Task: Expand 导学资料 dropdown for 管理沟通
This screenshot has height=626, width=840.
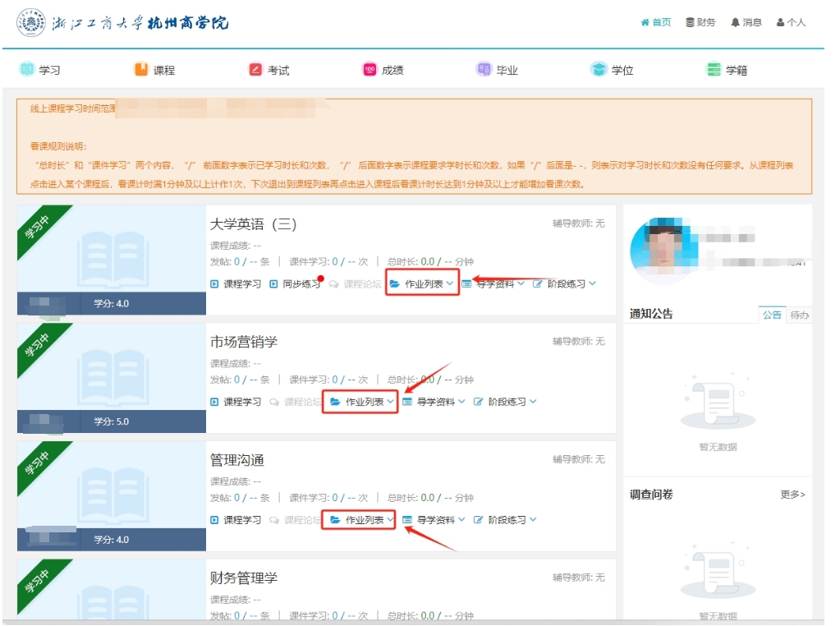Action: click(x=434, y=520)
